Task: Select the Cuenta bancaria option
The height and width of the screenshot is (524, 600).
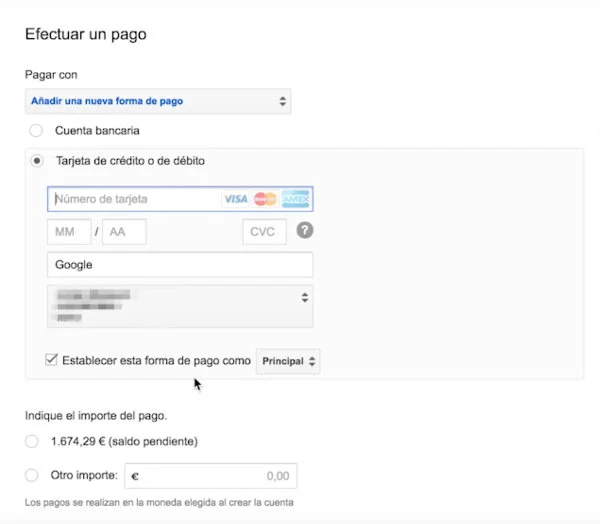Action: pyautogui.click(x=37, y=130)
